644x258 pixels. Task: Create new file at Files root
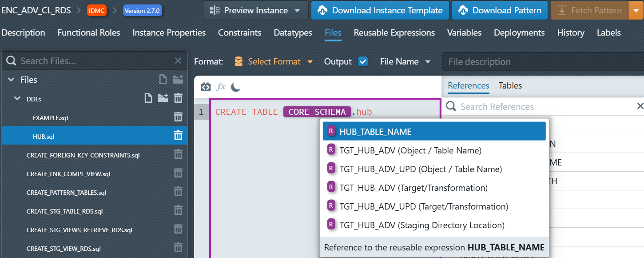point(163,80)
